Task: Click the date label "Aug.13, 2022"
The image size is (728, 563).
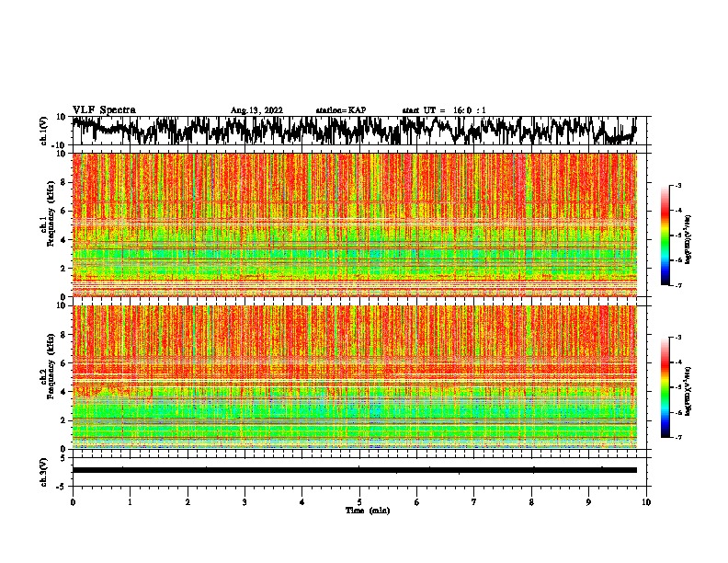Action: click(256, 110)
